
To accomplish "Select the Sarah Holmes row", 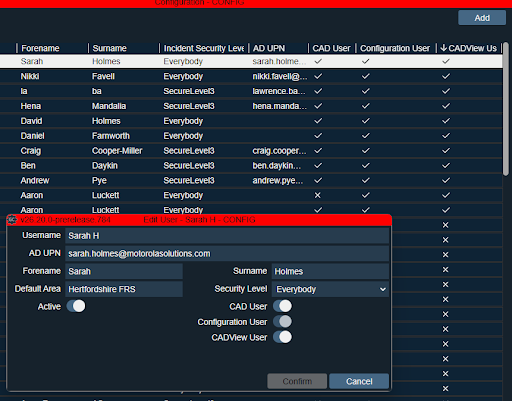I will 251,61.
